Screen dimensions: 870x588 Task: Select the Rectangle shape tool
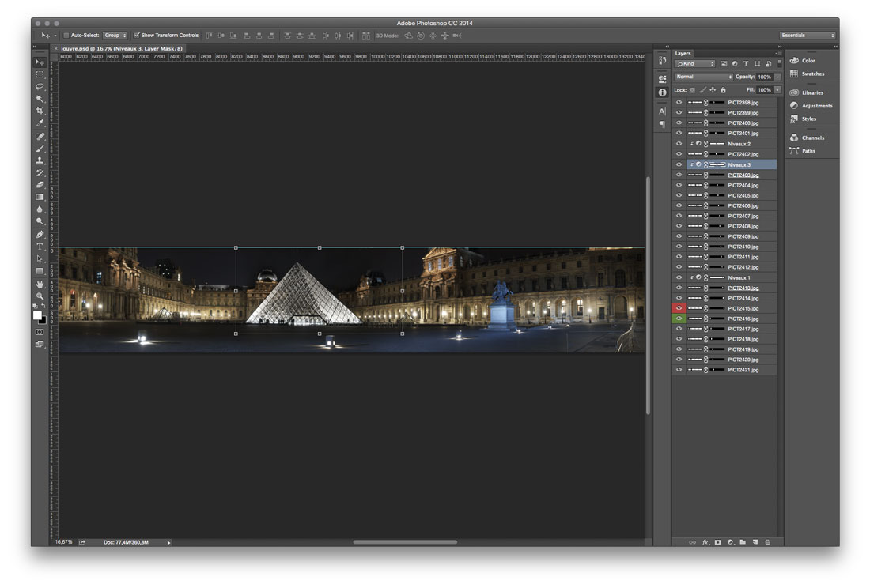(x=40, y=272)
